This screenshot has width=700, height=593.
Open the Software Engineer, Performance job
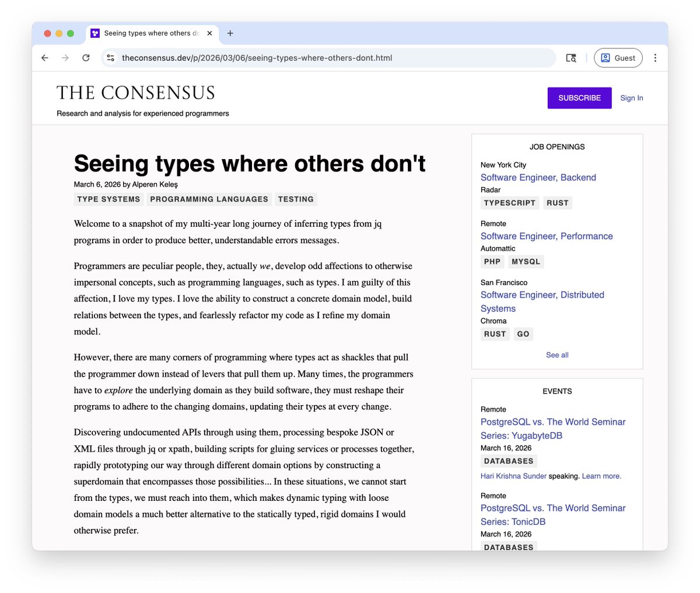547,236
